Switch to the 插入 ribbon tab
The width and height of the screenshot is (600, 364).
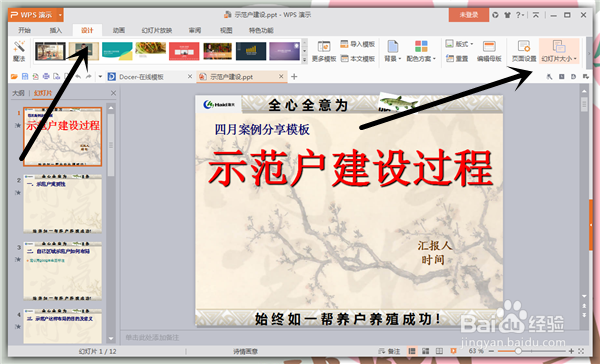point(55,30)
